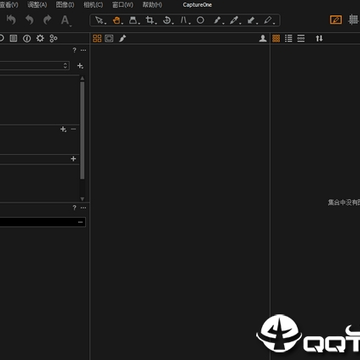The height and width of the screenshot is (360, 360).
Task: Select the color picker eyedropper tool
Action: [x=234, y=20]
